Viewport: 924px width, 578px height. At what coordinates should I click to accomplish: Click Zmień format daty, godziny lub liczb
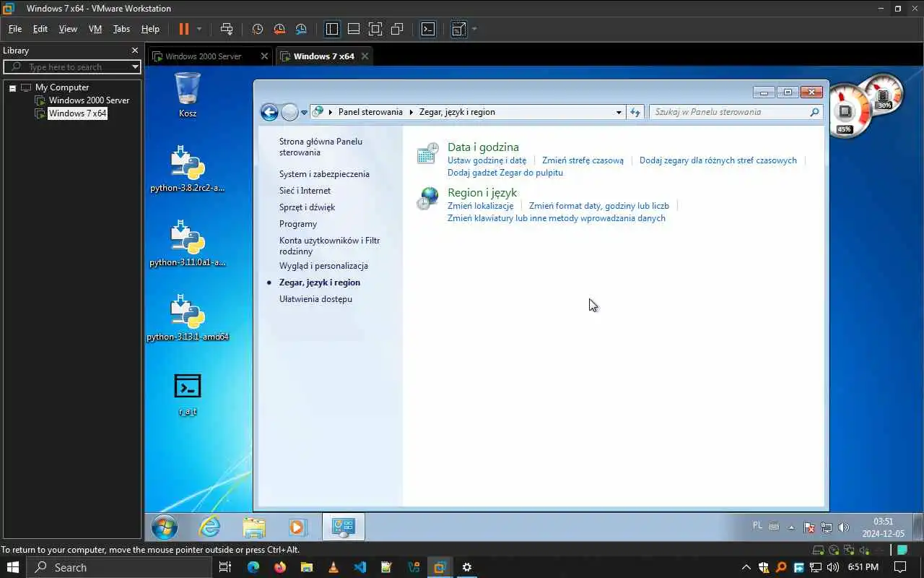click(x=599, y=206)
